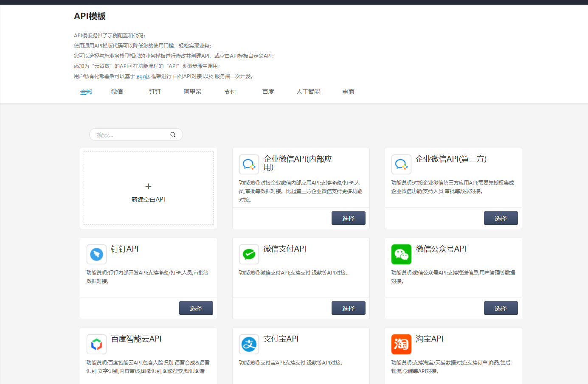Click the 支付宝API Alipay icon

coord(249,344)
